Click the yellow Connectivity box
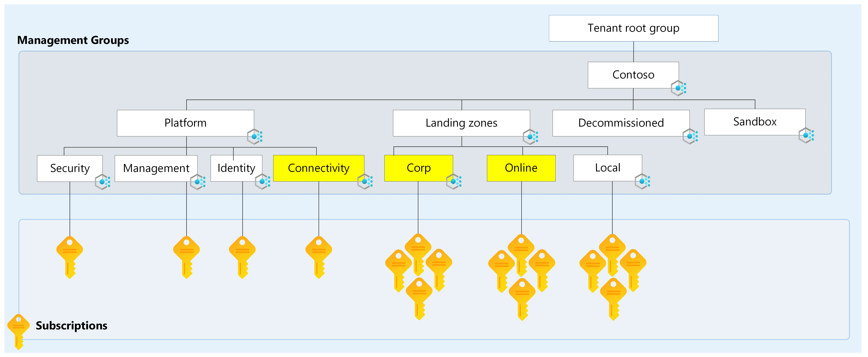The width and height of the screenshot is (868, 357). tap(319, 168)
